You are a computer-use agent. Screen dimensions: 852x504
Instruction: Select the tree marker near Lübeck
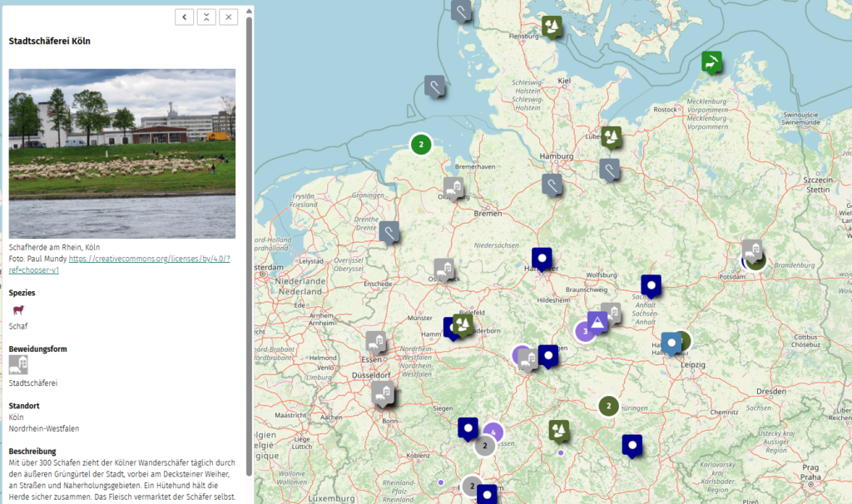pos(612,136)
